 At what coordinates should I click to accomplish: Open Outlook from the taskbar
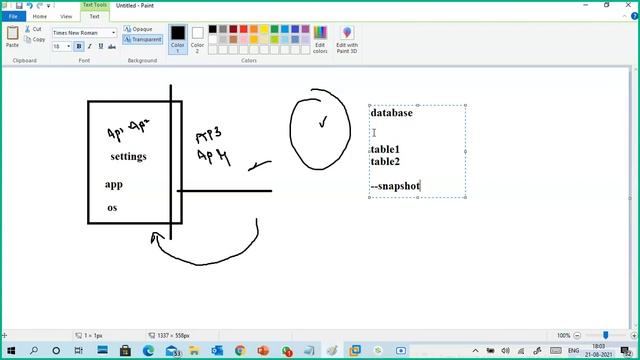click(x=217, y=351)
